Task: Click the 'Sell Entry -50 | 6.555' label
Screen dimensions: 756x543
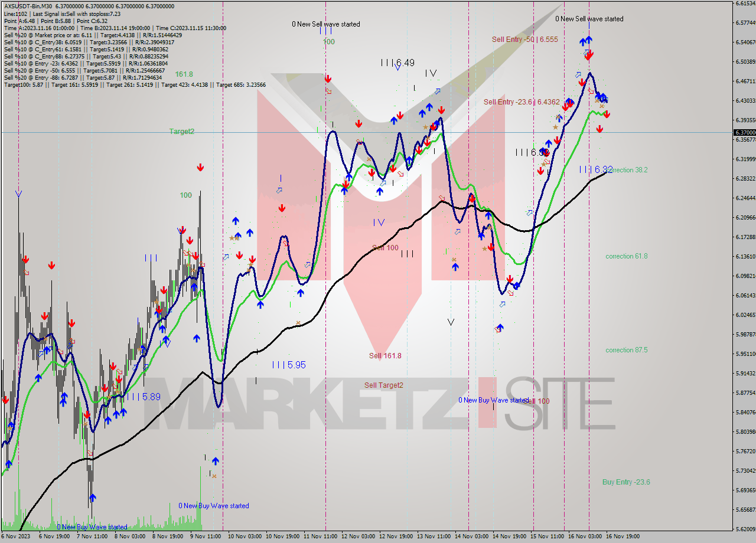Action: [x=524, y=40]
